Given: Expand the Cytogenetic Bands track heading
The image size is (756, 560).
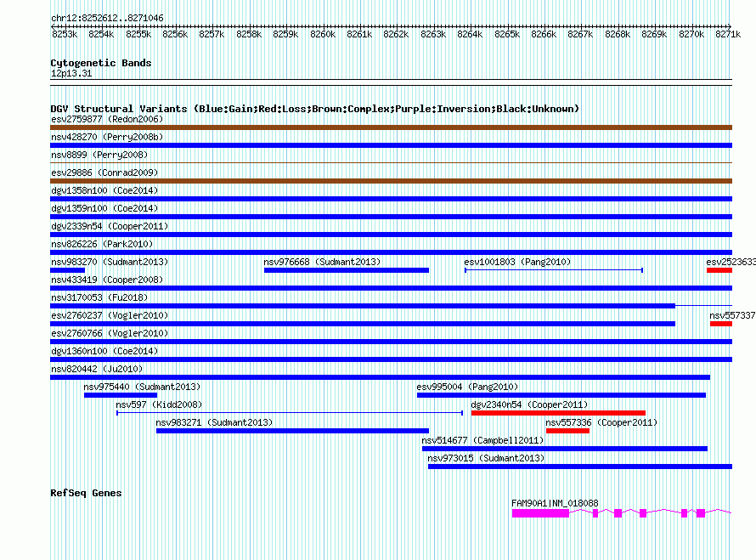Looking at the screenshot, I should coord(101,63).
